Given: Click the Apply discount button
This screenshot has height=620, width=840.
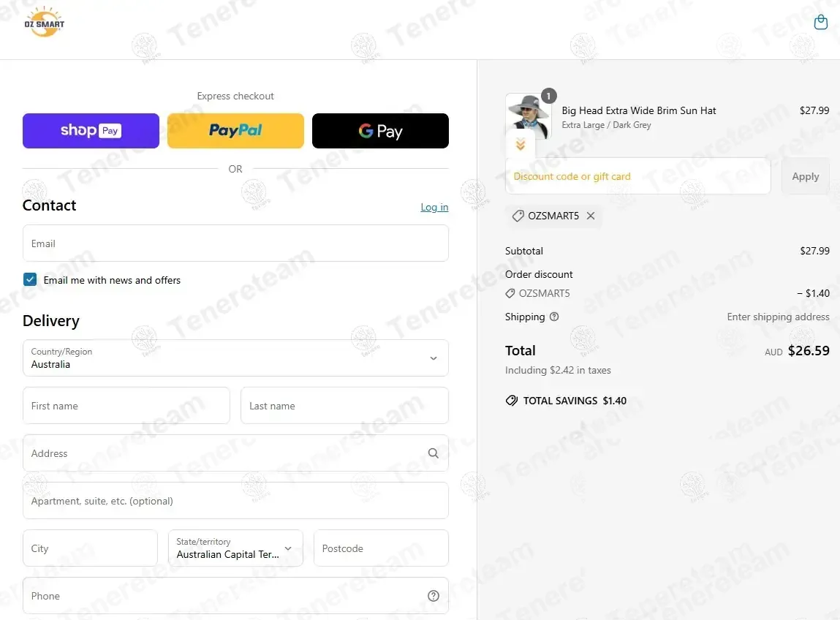Looking at the screenshot, I should pos(805,176).
